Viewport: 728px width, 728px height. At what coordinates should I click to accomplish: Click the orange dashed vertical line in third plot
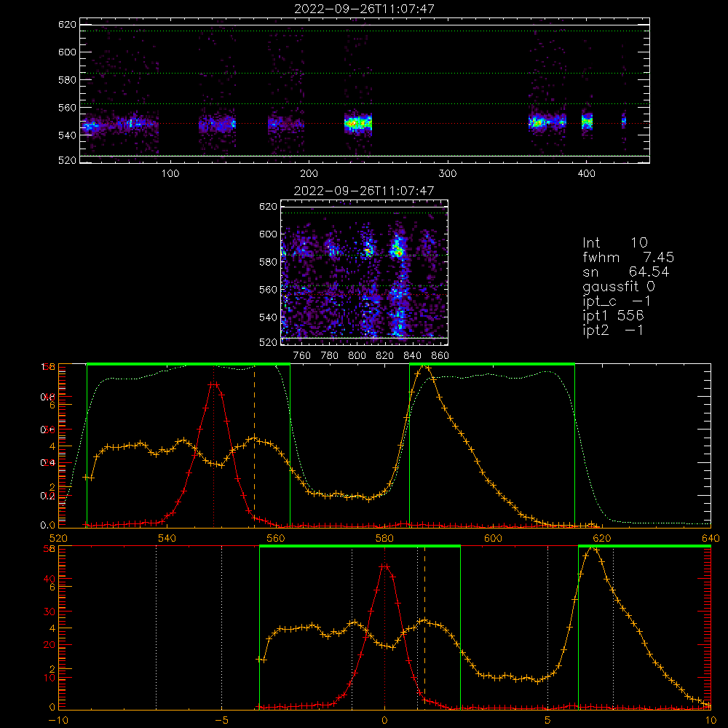(x=254, y=446)
